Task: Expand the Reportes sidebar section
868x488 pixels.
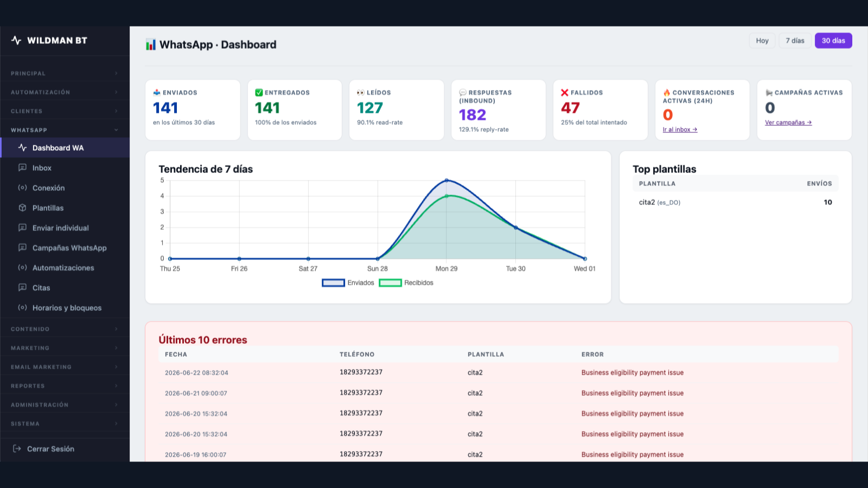Action: tap(65, 386)
